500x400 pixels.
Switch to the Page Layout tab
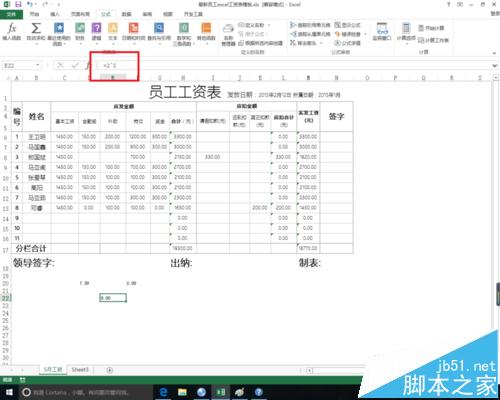click(x=80, y=14)
